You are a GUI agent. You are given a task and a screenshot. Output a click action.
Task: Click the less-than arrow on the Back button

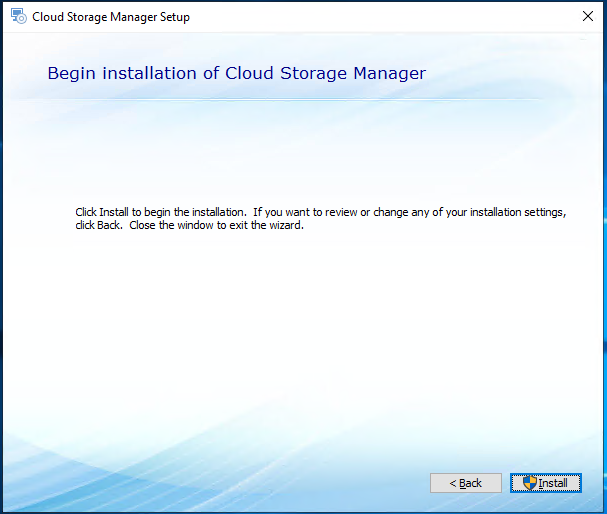coord(453,483)
